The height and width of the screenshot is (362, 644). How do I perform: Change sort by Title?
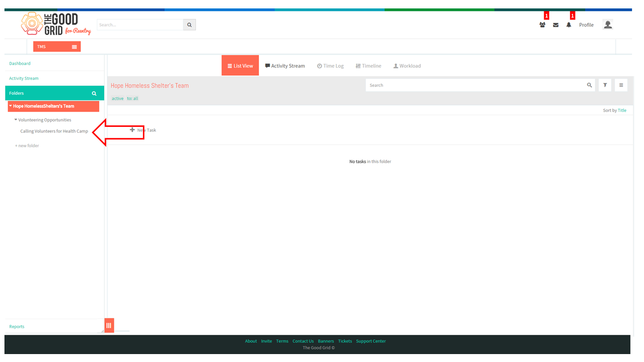pos(622,111)
